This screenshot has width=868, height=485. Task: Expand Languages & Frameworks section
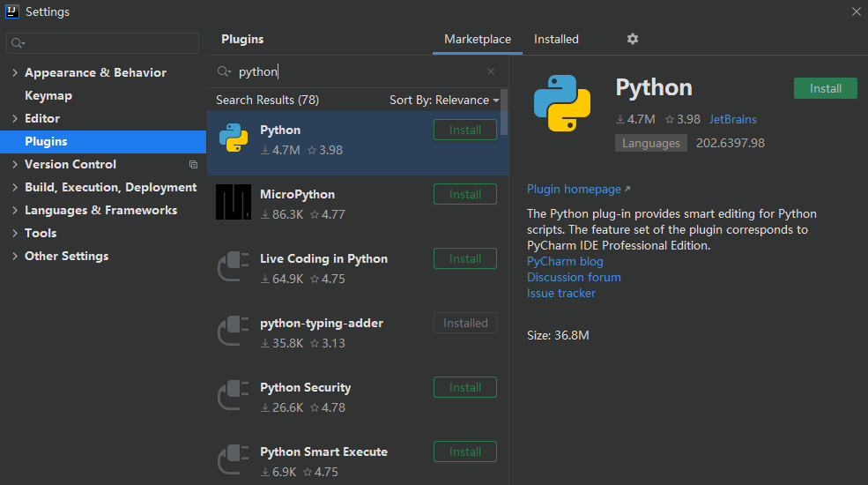pyautogui.click(x=15, y=211)
